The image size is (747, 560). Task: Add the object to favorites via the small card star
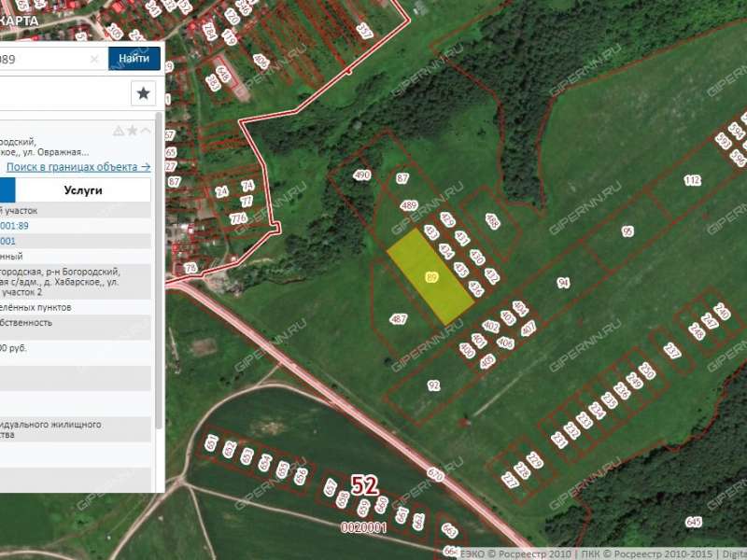[133, 130]
